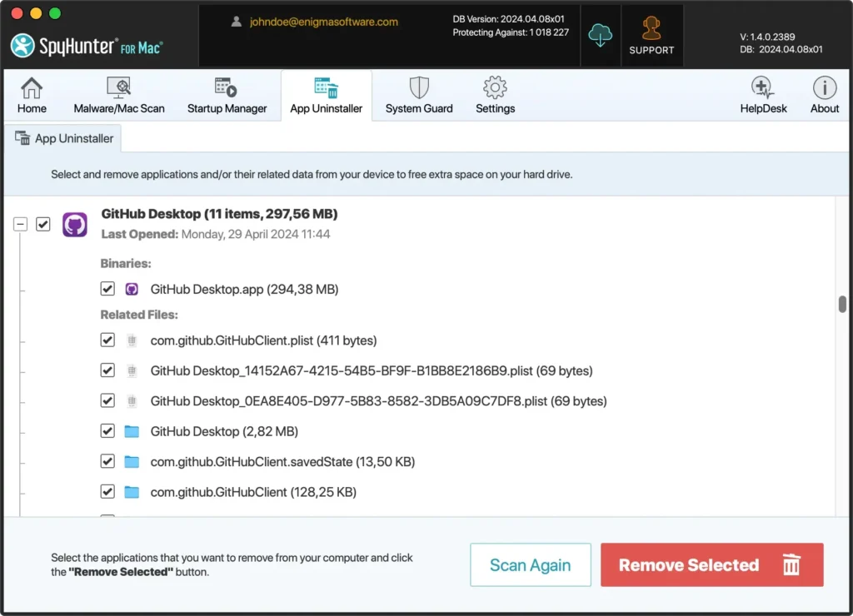This screenshot has width=853, height=616.
Task: Select the GitHub Desktop (2,82 MB) row text
Action: [224, 432]
